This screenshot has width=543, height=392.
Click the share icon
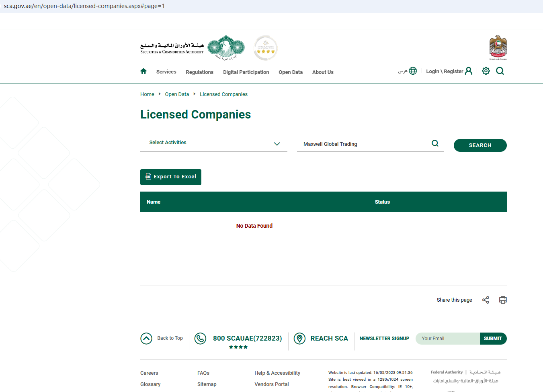(x=486, y=300)
